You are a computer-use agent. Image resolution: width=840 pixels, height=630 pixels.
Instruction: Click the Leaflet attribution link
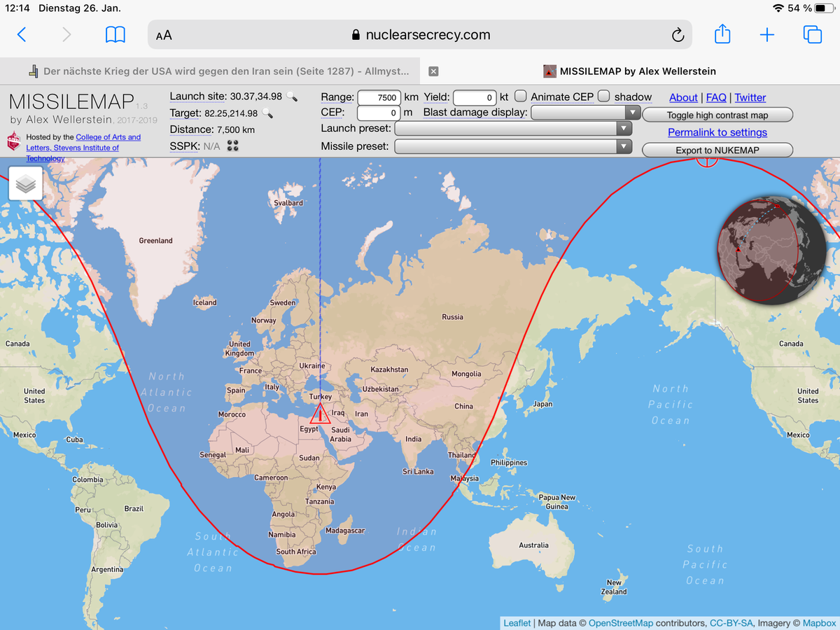517,623
